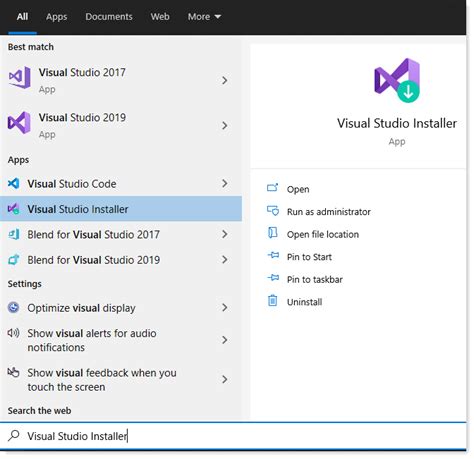Click Visual Studio Installer title in preview pane
This screenshot has height=459, width=474.
(x=397, y=123)
